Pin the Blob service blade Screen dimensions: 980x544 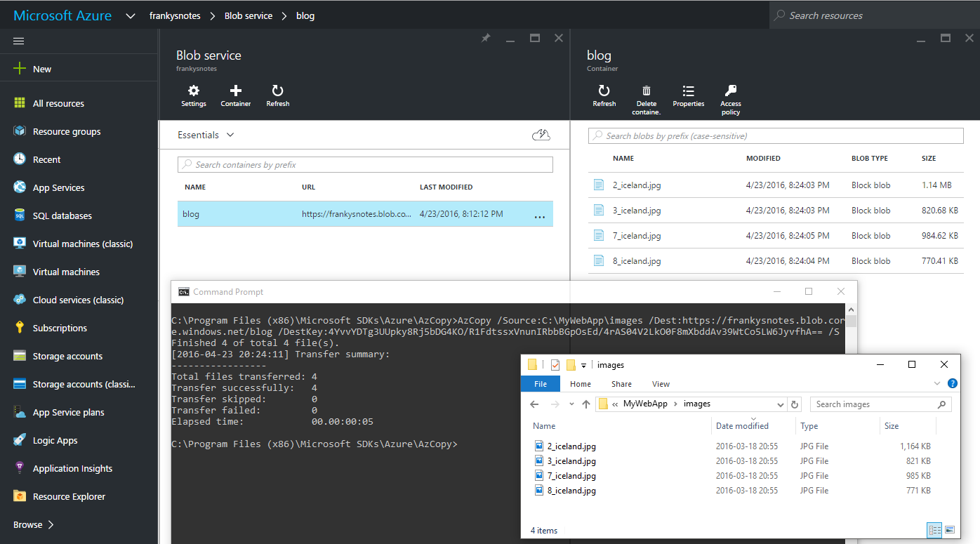[x=485, y=38]
